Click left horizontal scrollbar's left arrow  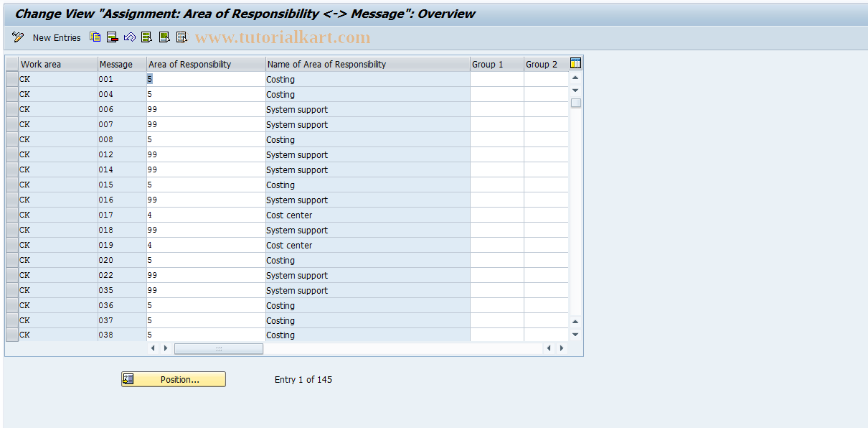point(154,348)
